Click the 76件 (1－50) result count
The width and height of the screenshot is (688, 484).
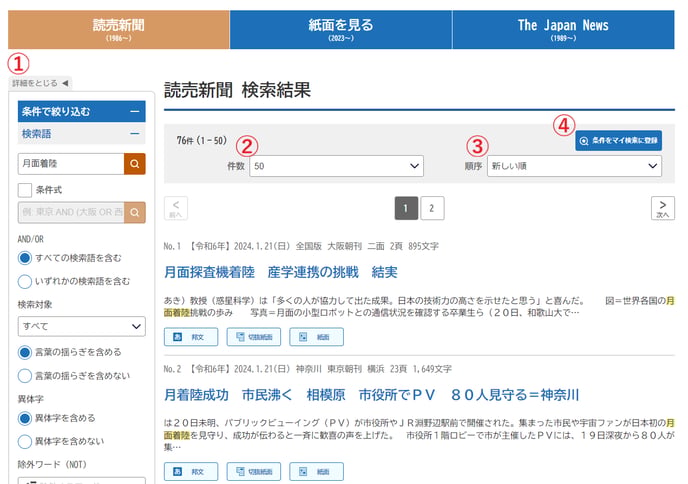pyautogui.click(x=202, y=140)
